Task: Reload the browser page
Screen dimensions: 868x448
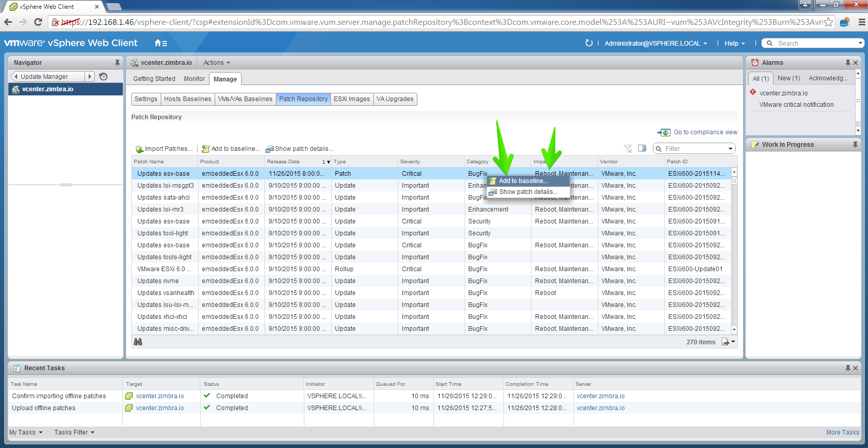Action: tap(38, 22)
